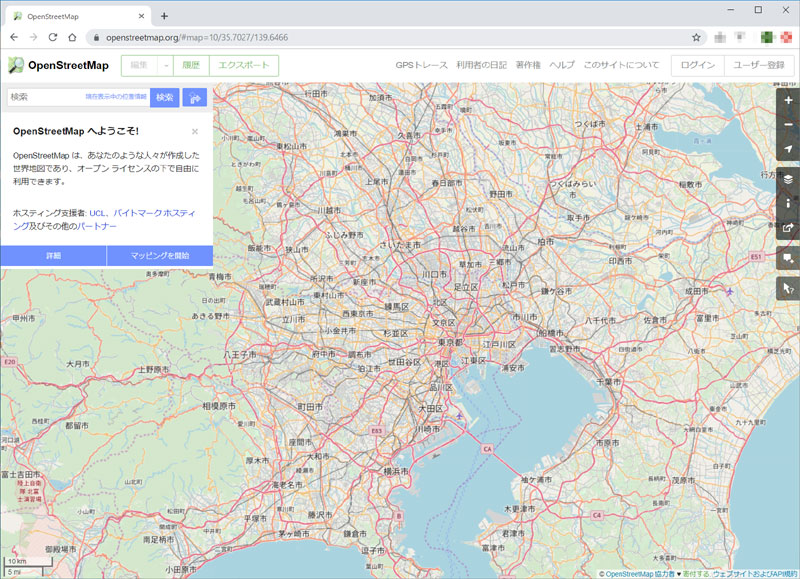Zoom in with the plus map control

788,100
